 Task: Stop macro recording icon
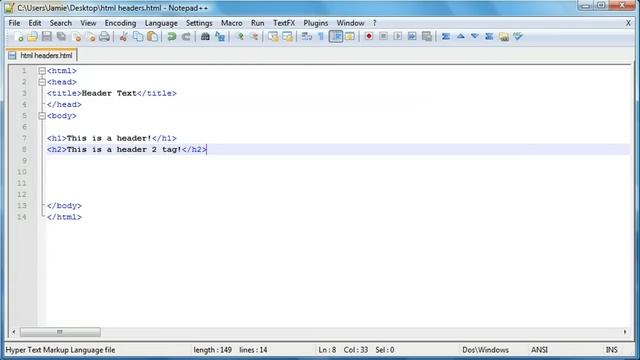pyautogui.click(x=383, y=37)
